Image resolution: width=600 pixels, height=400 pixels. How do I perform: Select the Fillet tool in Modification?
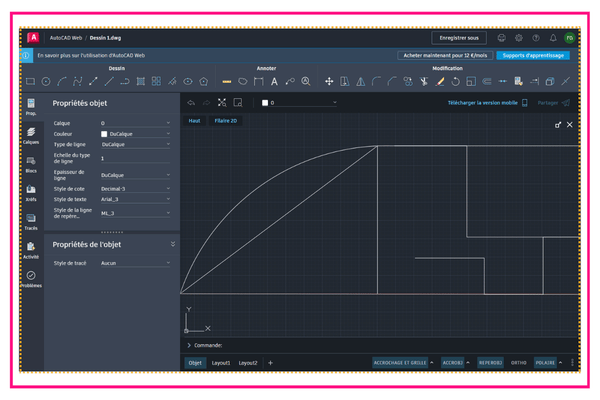(x=377, y=82)
